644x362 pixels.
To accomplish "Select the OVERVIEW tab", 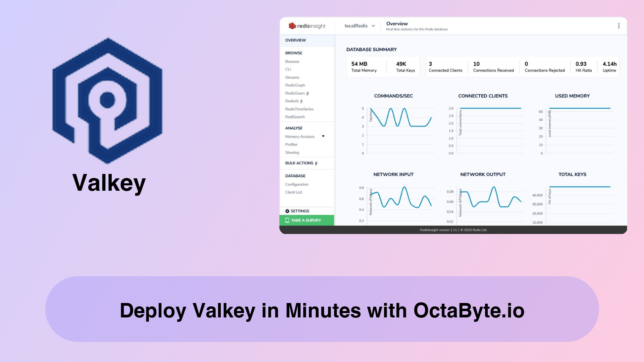I will tap(296, 40).
